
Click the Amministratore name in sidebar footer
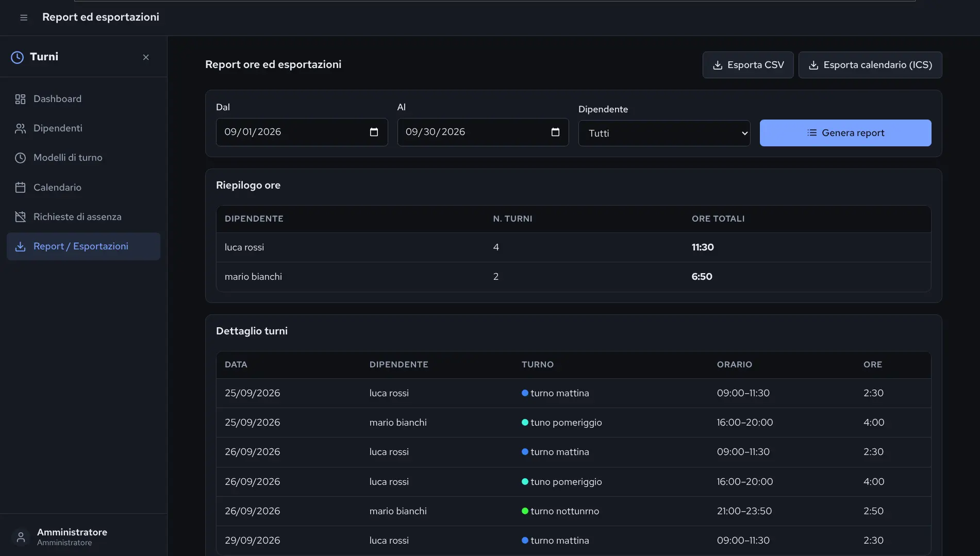pos(72,532)
